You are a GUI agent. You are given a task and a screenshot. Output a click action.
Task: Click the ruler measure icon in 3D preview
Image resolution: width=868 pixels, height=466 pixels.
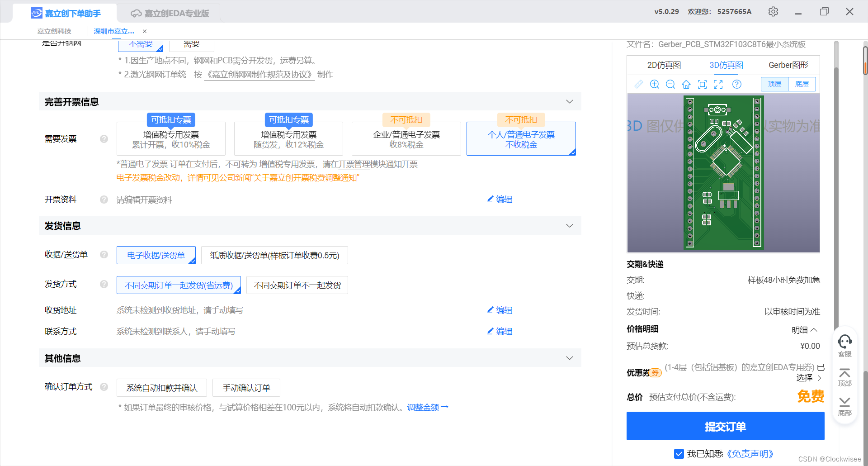coord(639,84)
